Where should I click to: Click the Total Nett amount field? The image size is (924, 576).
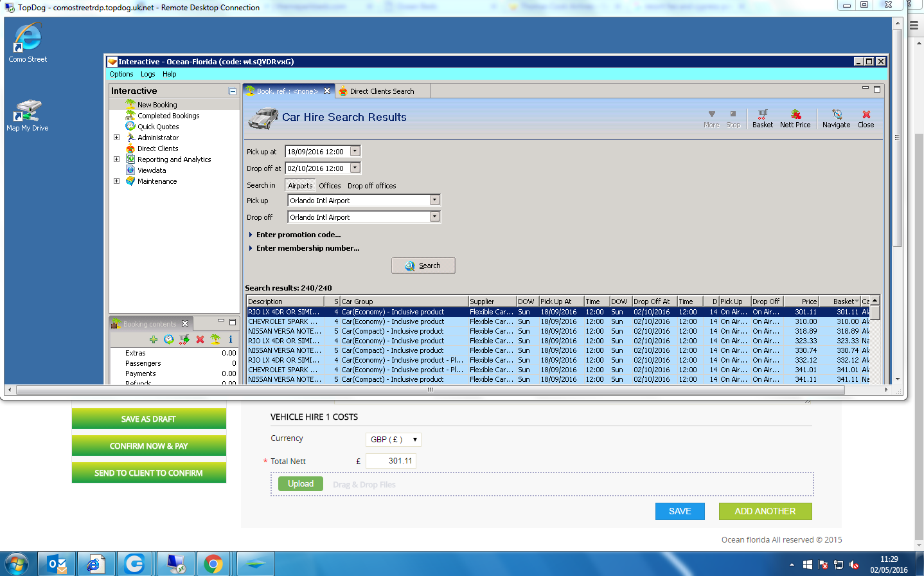(x=391, y=461)
